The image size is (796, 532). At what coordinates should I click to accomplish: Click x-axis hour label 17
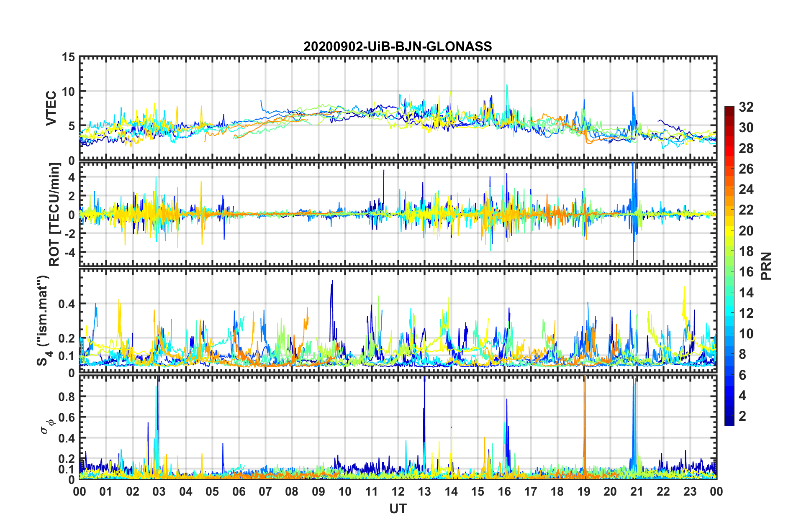531,491
